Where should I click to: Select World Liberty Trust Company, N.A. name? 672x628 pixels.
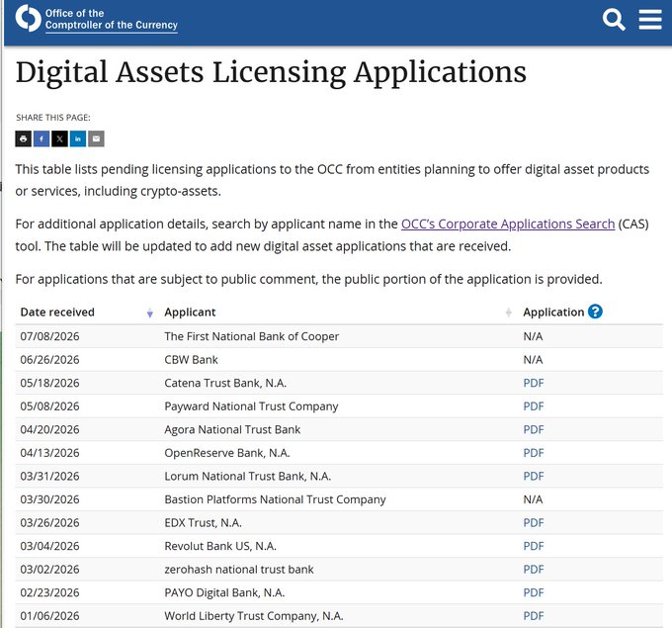coord(254,616)
